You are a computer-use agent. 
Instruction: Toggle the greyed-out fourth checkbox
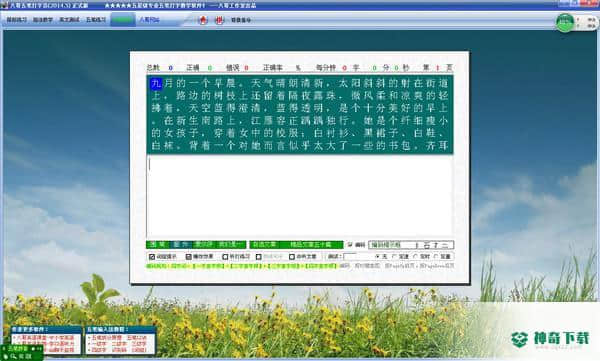(259, 256)
